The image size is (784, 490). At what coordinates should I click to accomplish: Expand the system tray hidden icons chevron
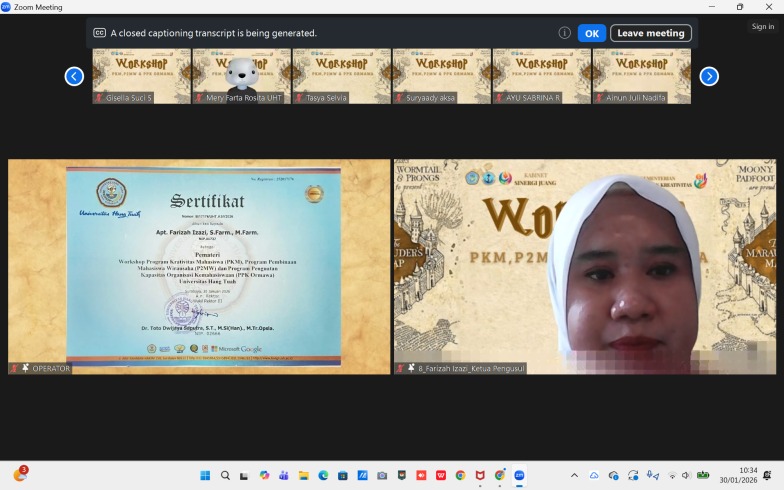tap(574, 475)
